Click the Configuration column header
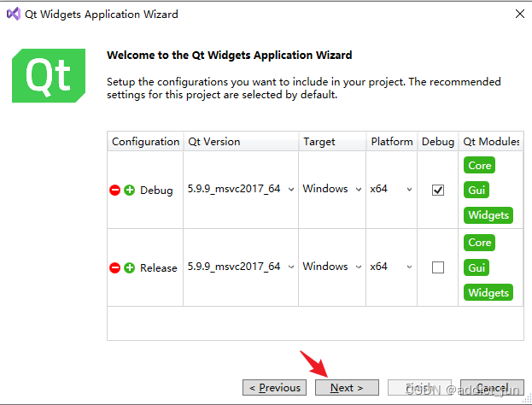The height and width of the screenshot is (405, 532). tap(145, 142)
